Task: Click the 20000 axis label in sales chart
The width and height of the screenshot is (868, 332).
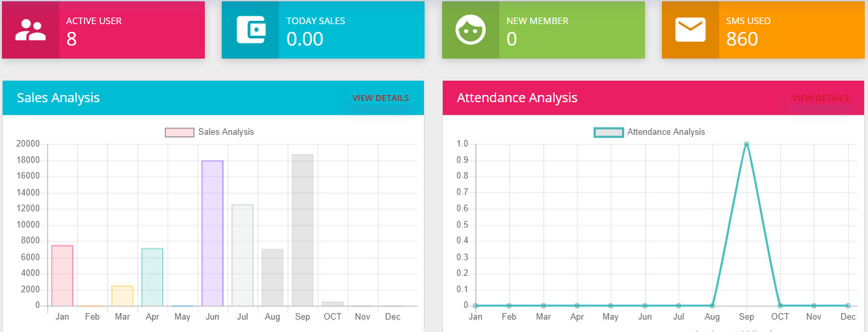Action: coord(29,144)
